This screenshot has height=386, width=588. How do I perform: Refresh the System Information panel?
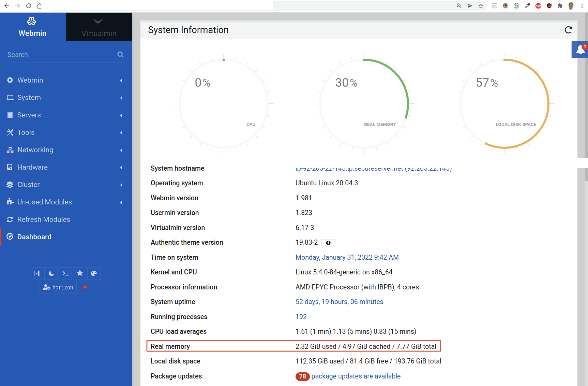coord(568,30)
